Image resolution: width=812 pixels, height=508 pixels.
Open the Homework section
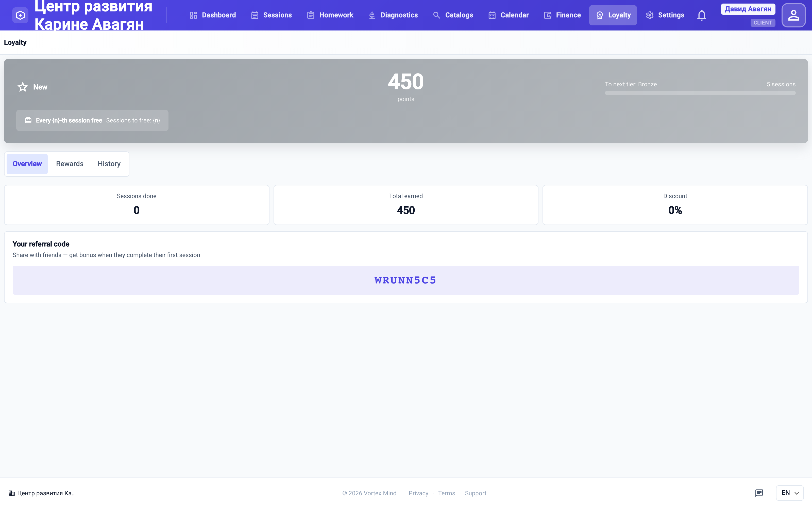pos(330,15)
